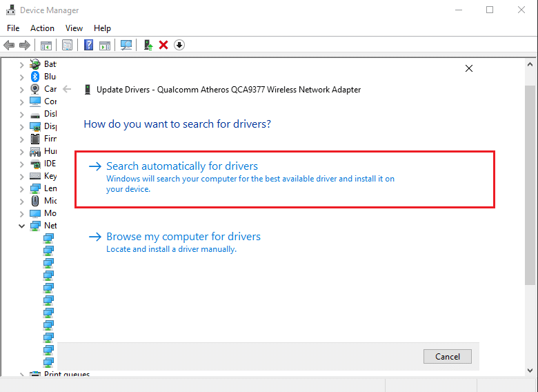538x392 pixels.
Task: Open the Help toolbar icon with question mark
Action: 88,45
